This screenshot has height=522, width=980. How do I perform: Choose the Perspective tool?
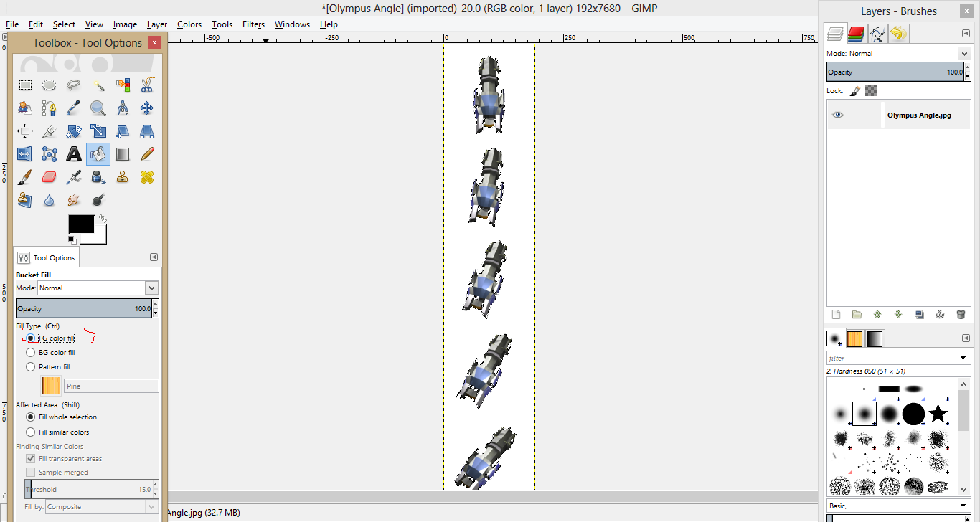point(147,131)
